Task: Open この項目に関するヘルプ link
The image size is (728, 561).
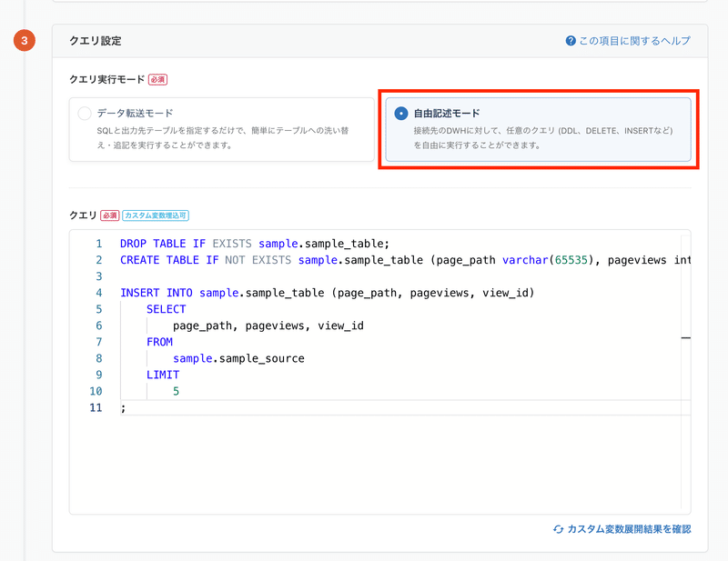Action: point(634,41)
